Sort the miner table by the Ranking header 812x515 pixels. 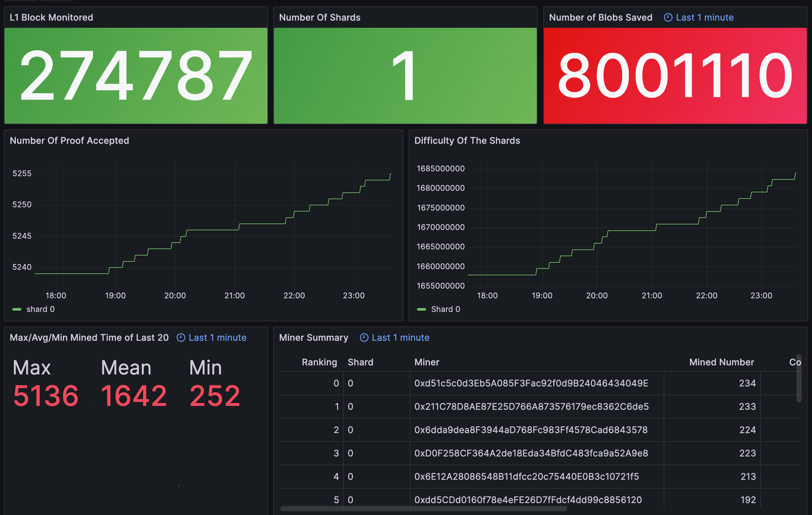[x=319, y=362]
